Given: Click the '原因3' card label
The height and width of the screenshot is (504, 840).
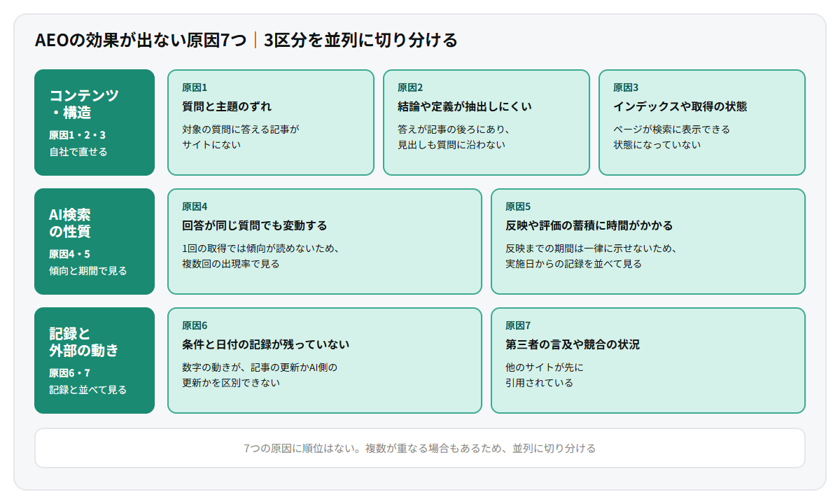Looking at the screenshot, I should 626,87.
